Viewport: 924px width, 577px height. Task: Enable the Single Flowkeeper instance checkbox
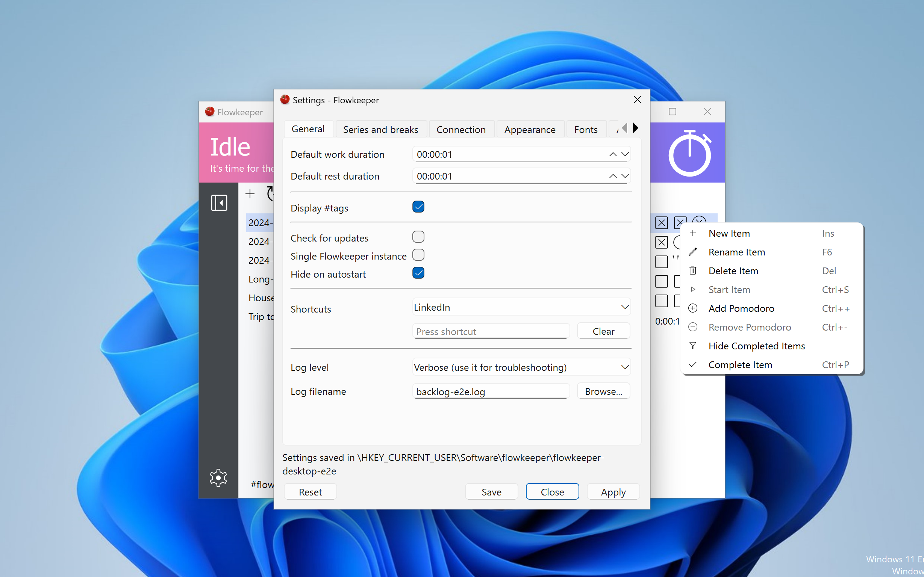tap(418, 255)
